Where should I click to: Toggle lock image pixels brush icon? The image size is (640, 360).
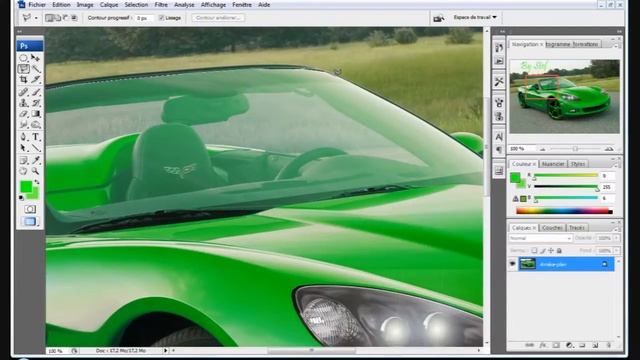[542, 251]
